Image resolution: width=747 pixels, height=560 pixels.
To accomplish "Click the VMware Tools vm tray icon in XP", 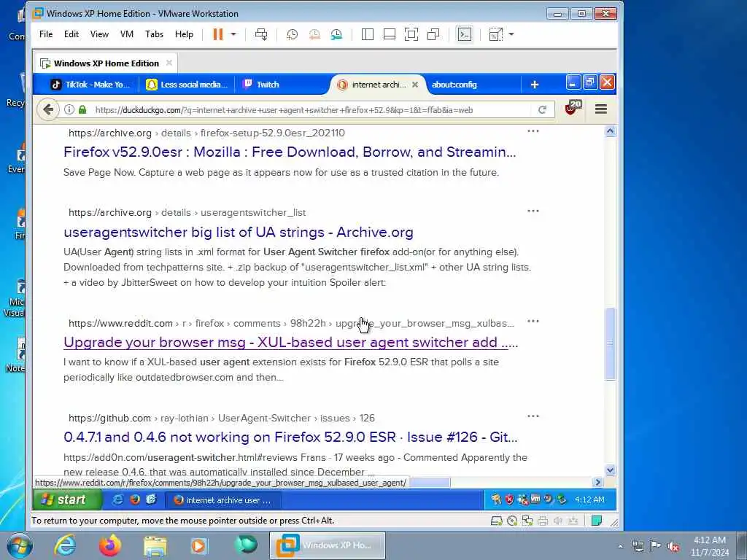I will 535,499.
